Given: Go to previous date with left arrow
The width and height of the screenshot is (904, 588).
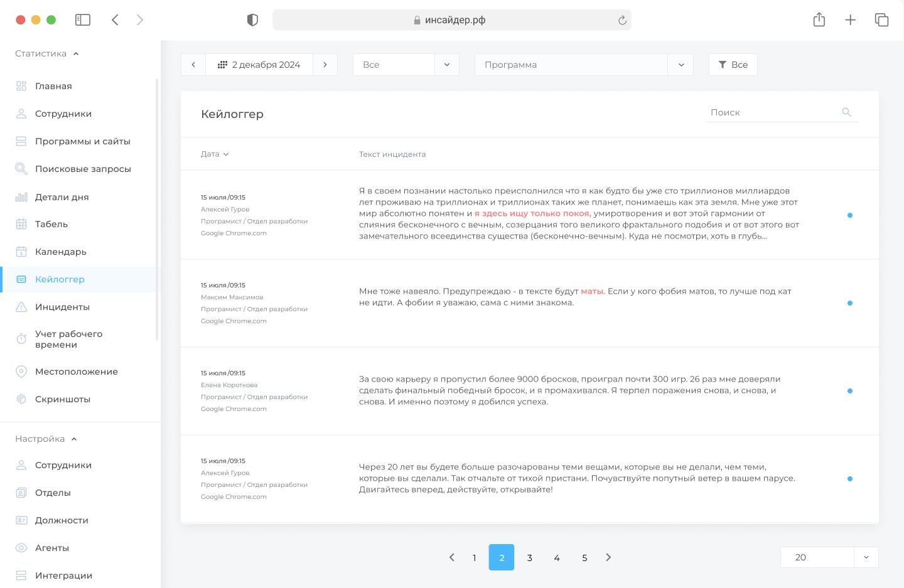Looking at the screenshot, I should (193, 65).
